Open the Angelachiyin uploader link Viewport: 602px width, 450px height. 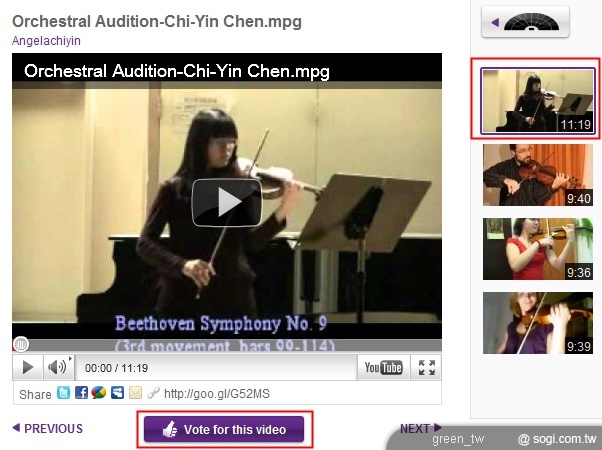[x=46, y=41]
